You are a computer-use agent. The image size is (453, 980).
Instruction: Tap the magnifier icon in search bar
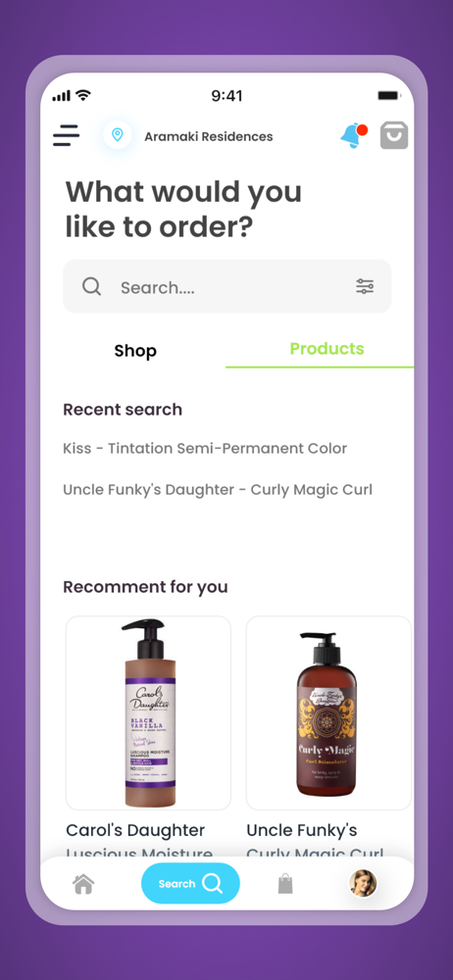91,287
